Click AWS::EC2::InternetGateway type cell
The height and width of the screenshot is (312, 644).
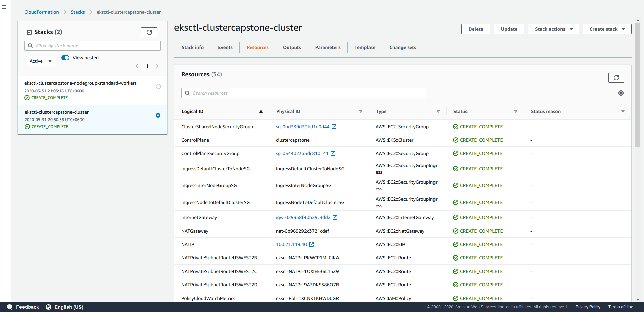click(x=405, y=217)
